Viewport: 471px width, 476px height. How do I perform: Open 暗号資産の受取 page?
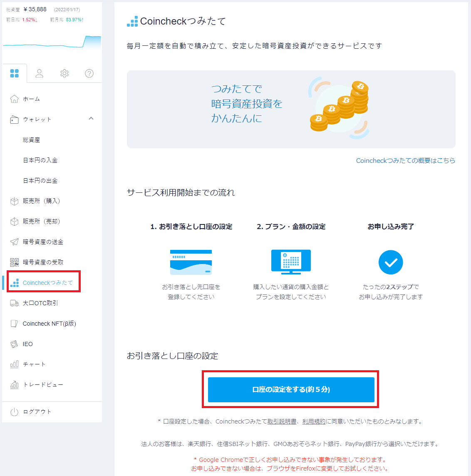(x=43, y=262)
